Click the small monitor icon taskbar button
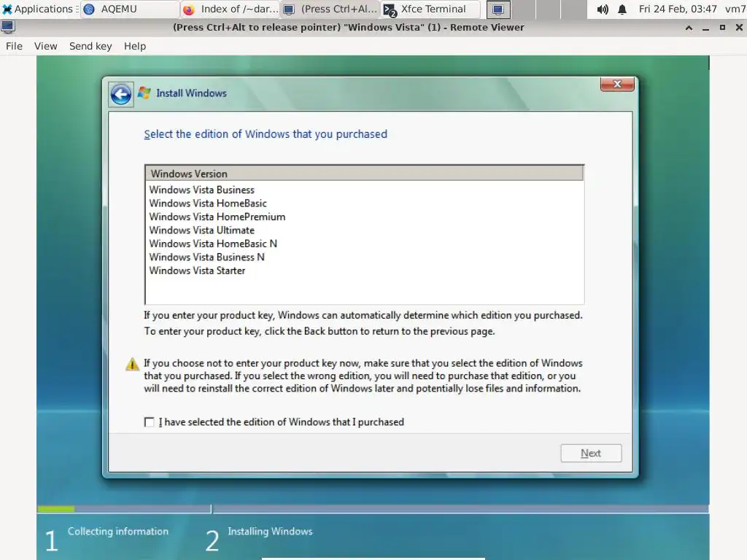The height and width of the screenshot is (560, 747). (x=498, y=9)
